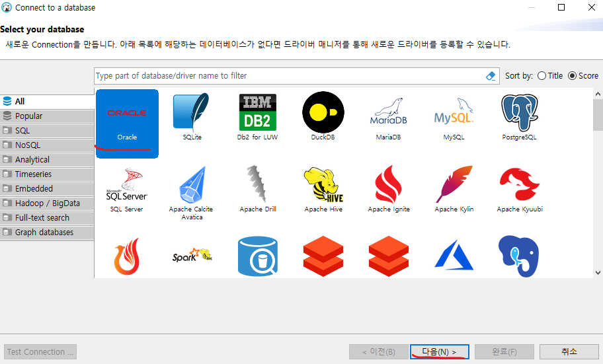The height and width of the screenshot is (364, 603).
Task: Click the < 이전(B) back button
Action: pyautogui.click(x=379, y=351)
